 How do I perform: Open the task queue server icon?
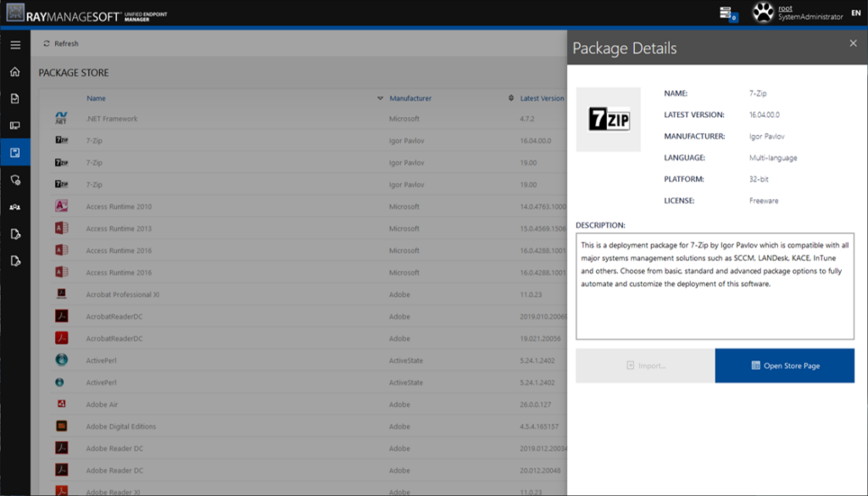click(727, 14)
